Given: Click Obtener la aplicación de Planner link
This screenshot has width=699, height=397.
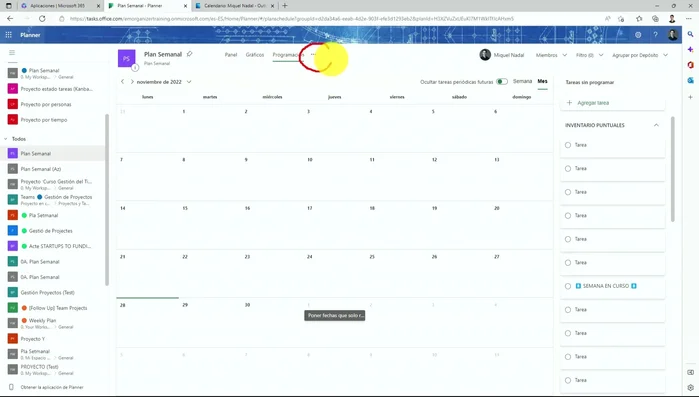Looking at the screenshot, I should 52,387.
